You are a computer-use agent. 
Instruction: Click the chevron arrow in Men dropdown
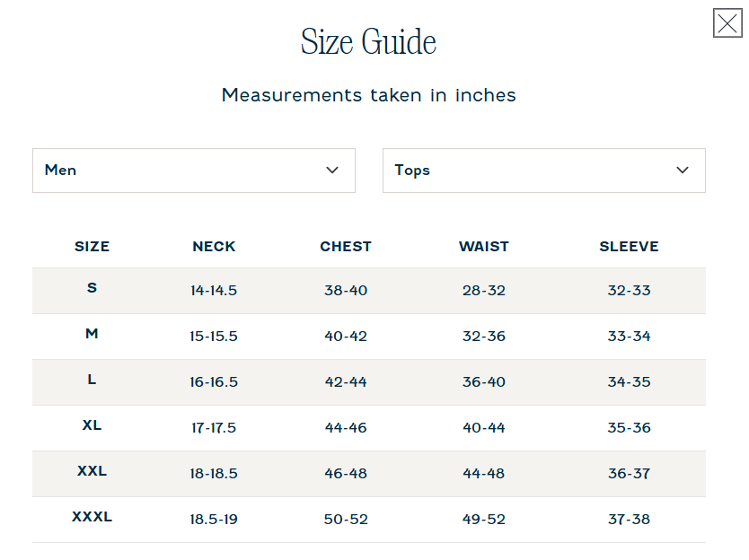click(x=332, y=170)
